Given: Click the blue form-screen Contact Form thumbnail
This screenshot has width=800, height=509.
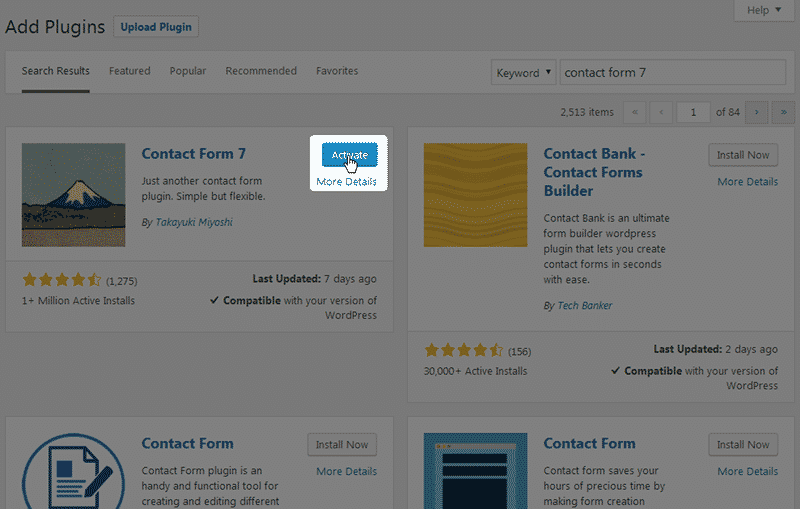Looking at the screenshot, I should (476, 471).
